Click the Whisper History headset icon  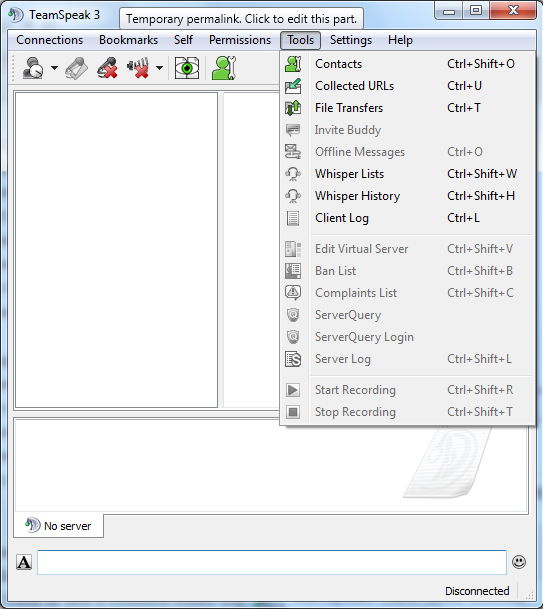(x=293, y=196)
